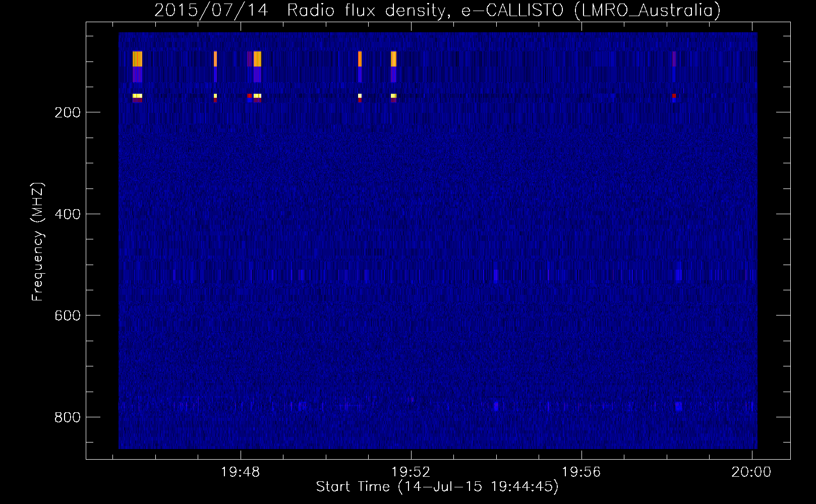The image size is (816, 504).
Task: Click the 20:00 time tick label
Action: click(x=751, y=472)
